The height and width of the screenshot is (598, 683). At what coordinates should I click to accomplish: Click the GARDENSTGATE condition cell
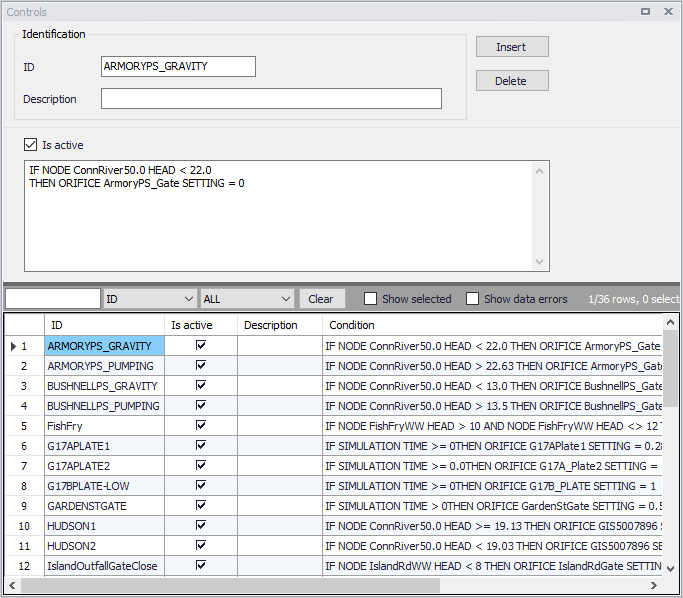[492, 506]
